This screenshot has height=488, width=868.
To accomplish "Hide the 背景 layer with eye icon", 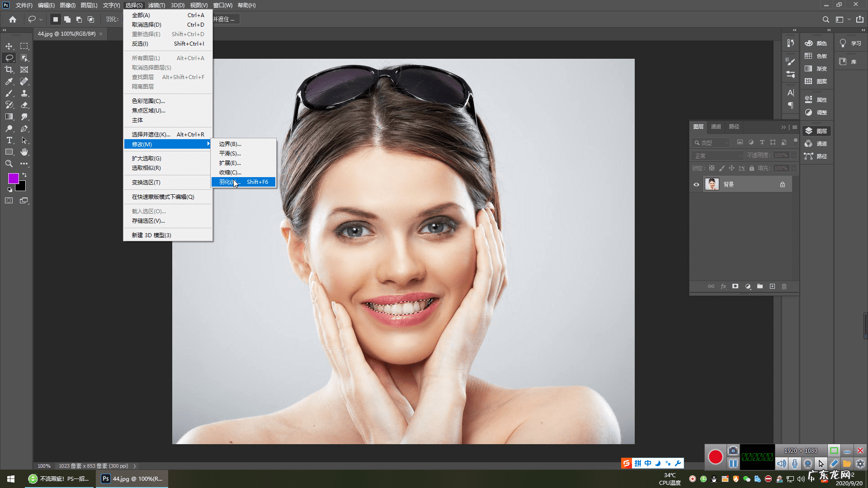I will pos(696,184).
